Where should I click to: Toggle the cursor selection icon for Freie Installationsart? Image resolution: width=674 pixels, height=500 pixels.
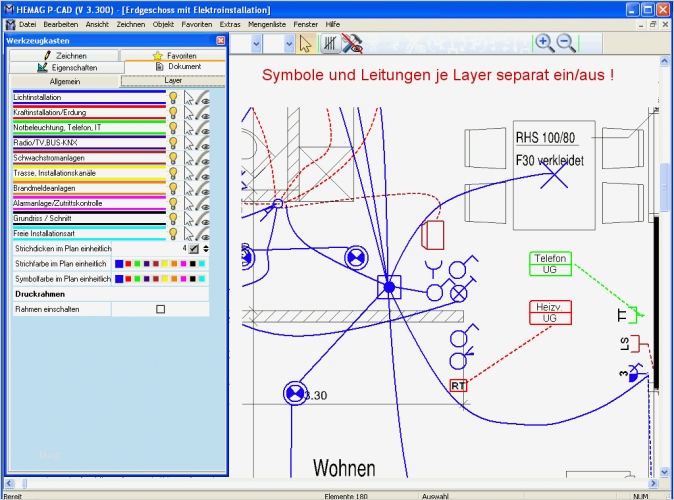point(189,234)
